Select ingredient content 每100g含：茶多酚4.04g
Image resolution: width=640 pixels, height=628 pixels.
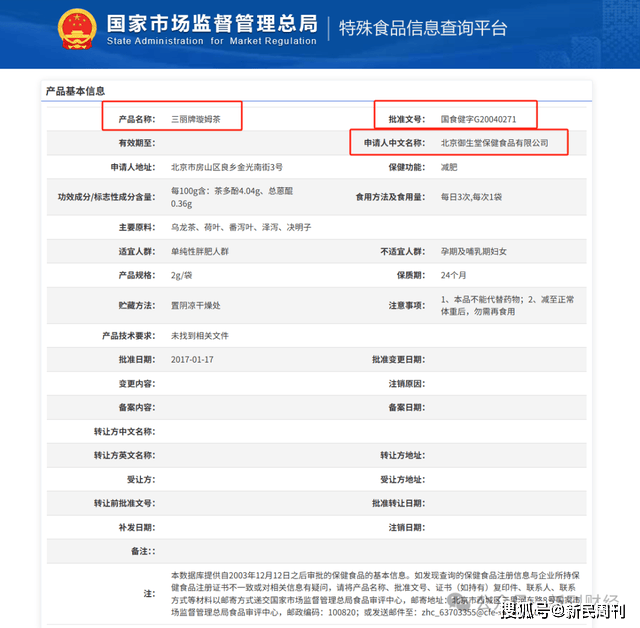[216, 191]
